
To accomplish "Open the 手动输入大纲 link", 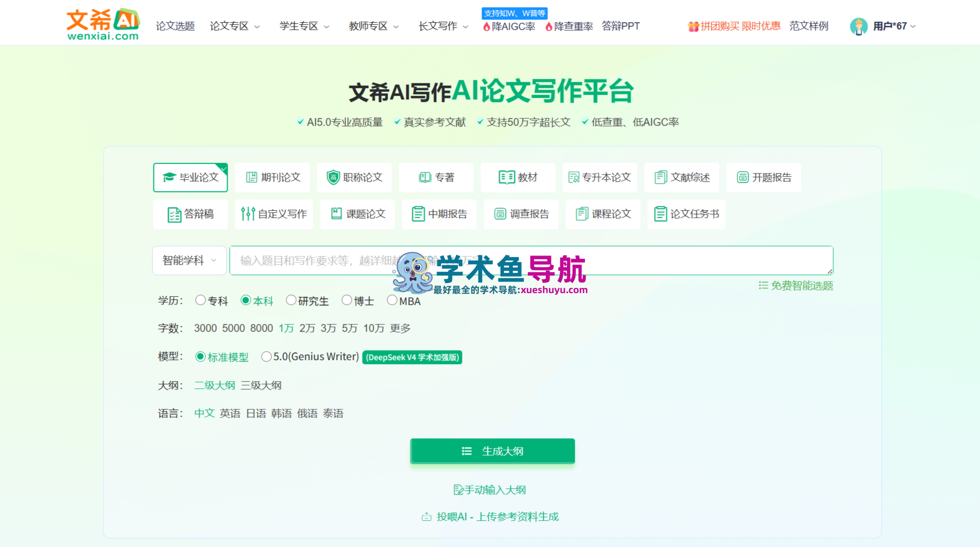I will 489,490.
